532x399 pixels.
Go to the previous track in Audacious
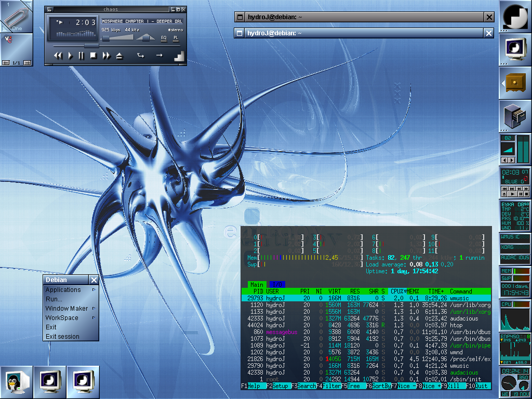tap(58, 56)
